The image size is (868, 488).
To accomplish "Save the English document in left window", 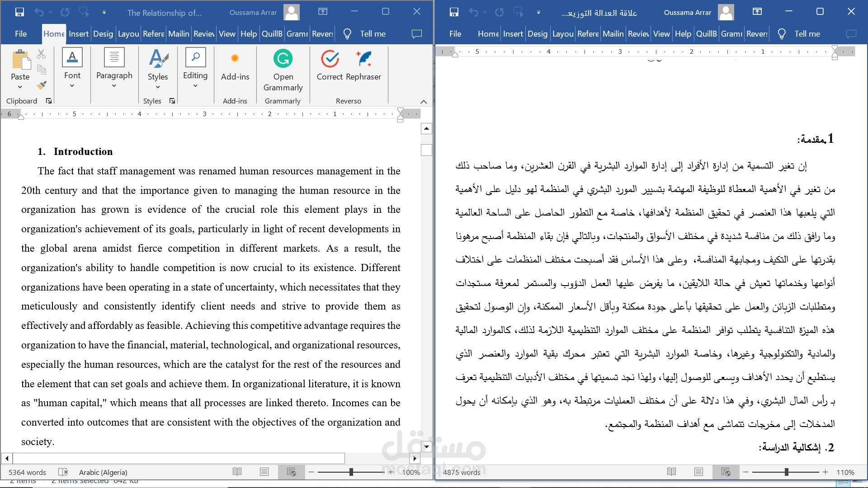I will (19, 12).
